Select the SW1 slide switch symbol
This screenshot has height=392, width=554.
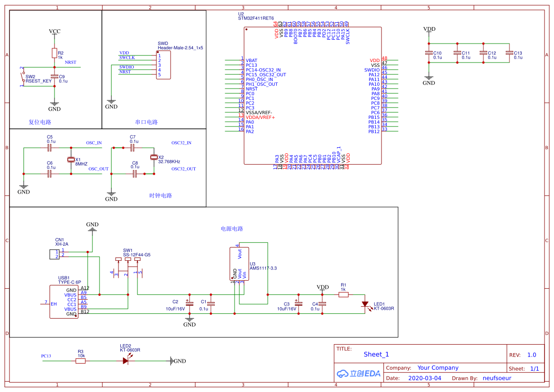[x=128, y=267]
